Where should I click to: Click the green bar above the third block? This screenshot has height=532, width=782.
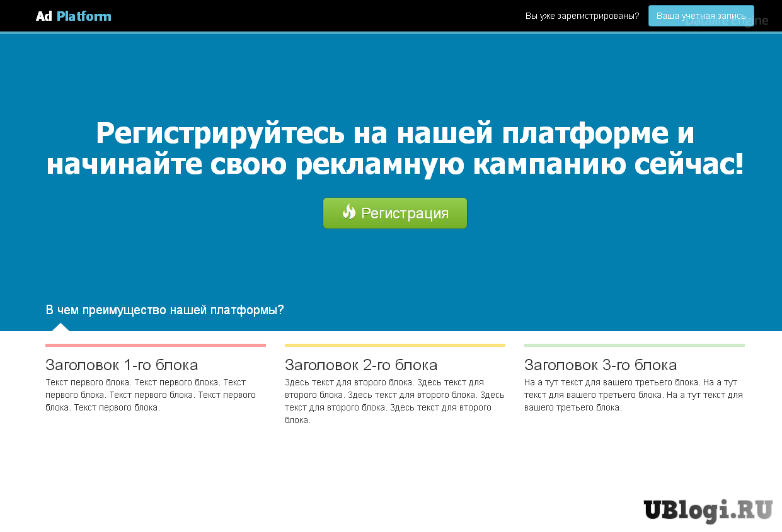[x=634, y=345]
